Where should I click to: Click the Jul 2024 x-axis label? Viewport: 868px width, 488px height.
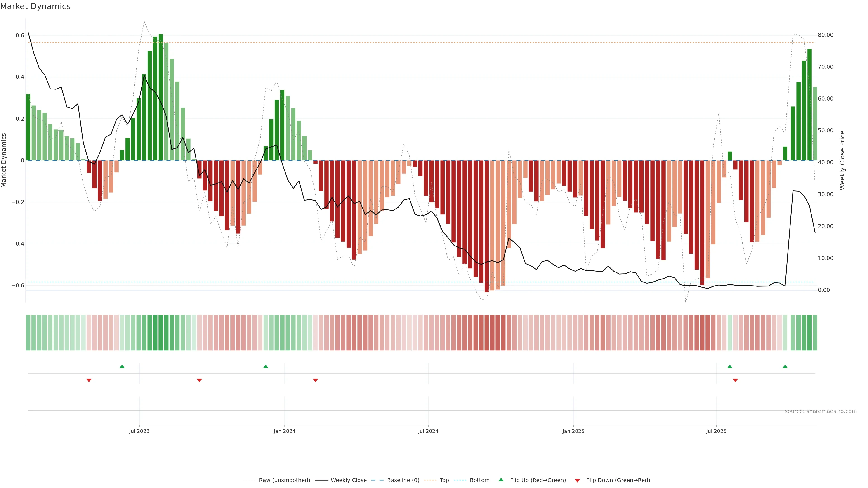[x=428, y=431]
